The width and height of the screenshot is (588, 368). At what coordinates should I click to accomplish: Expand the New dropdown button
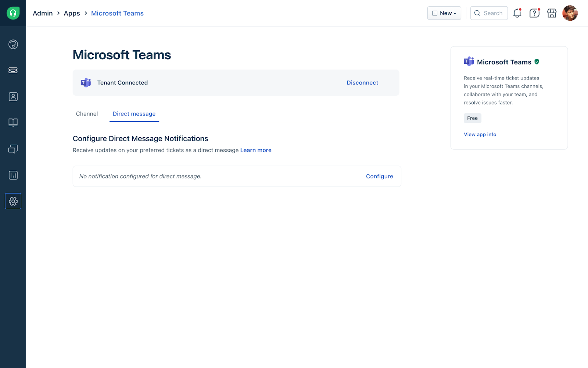444,13
